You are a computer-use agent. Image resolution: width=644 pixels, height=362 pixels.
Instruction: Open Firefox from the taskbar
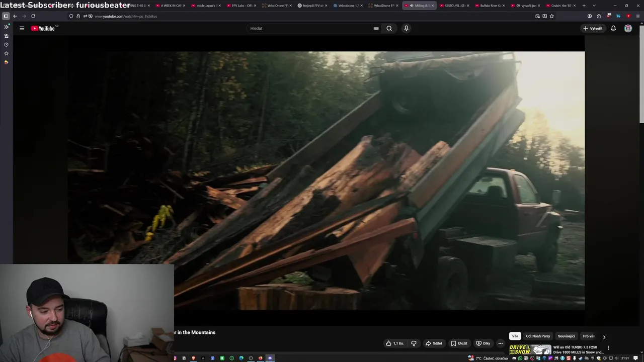(260, 358)
